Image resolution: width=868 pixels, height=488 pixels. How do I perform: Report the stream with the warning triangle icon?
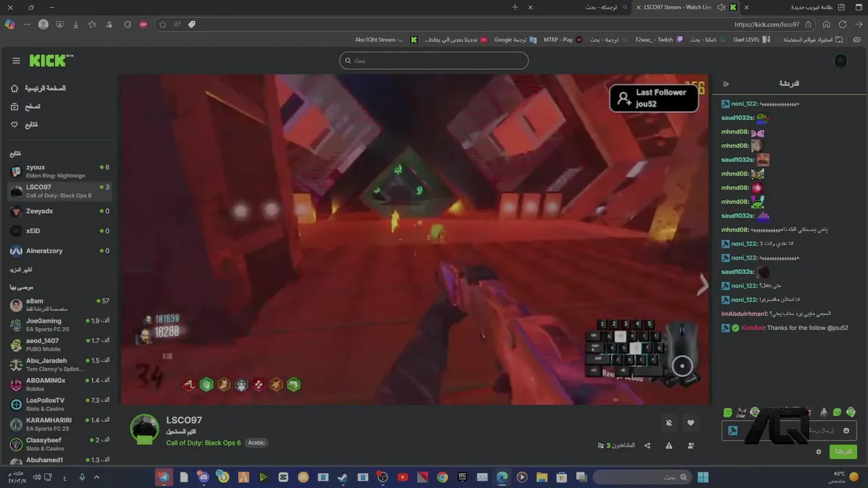[669, 445]
